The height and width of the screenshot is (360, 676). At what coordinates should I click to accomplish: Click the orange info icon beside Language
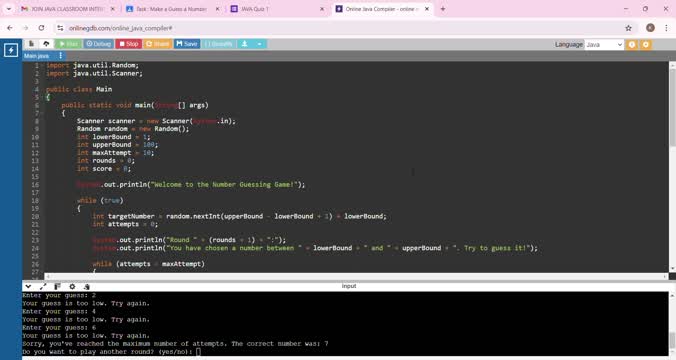[x=632, y=44]
